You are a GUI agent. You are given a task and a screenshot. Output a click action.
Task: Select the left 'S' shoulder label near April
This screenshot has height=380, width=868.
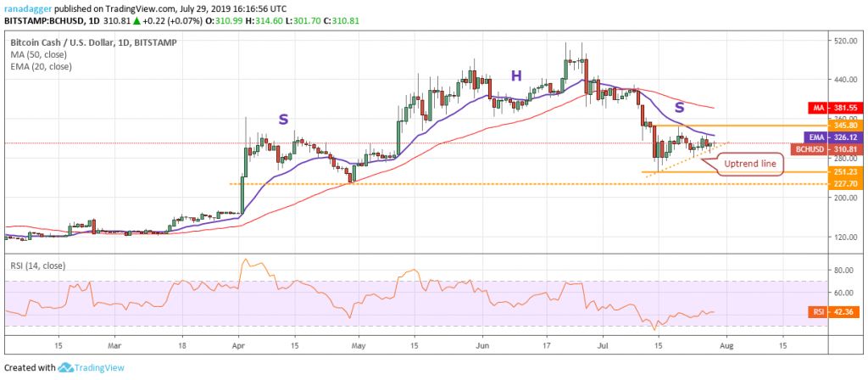click(x=281, y=120)
